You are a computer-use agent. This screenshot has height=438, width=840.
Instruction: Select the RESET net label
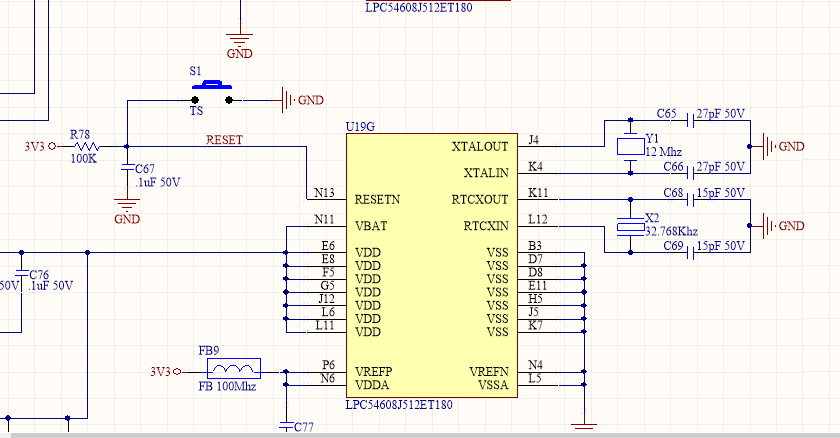click(x=224, y=140)
